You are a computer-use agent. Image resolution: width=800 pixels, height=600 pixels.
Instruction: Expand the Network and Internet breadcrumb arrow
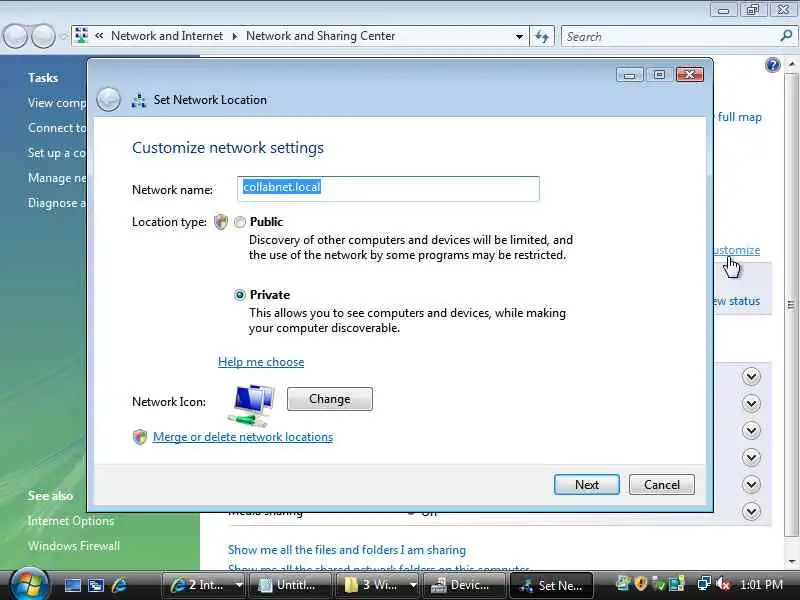[235, 36]
